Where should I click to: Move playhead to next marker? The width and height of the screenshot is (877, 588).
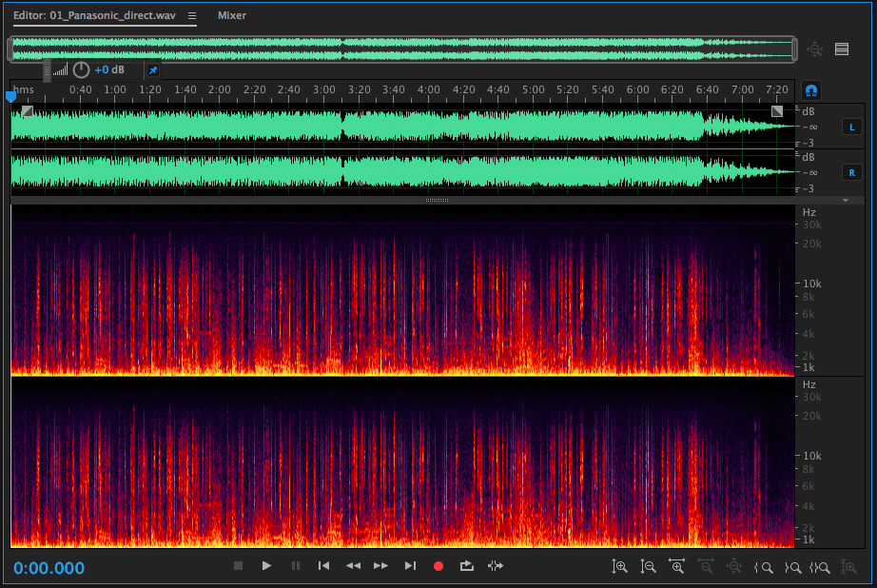point(410,566)
